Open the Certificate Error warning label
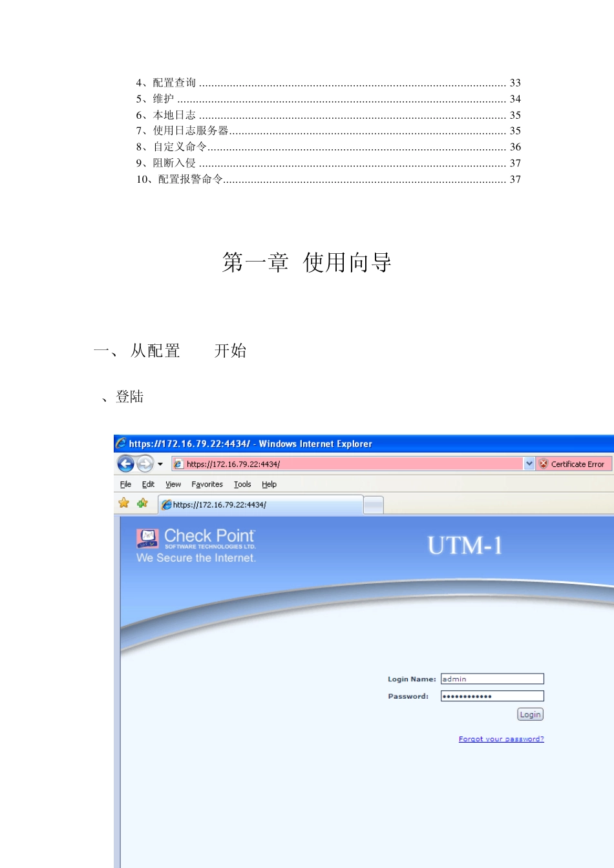Image resolution: width=614 pixels, height=868 pixels. 577,464
